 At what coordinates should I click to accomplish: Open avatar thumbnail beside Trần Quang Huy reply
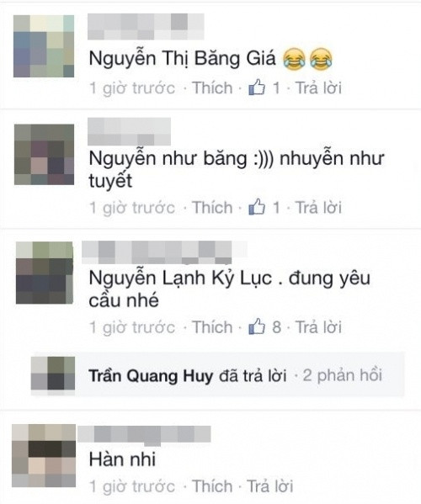pos(53,374)
